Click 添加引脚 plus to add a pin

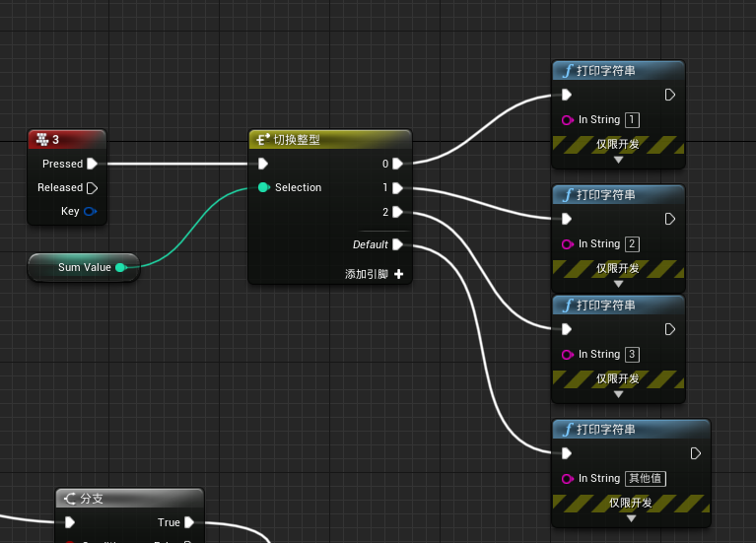(398, 274)
